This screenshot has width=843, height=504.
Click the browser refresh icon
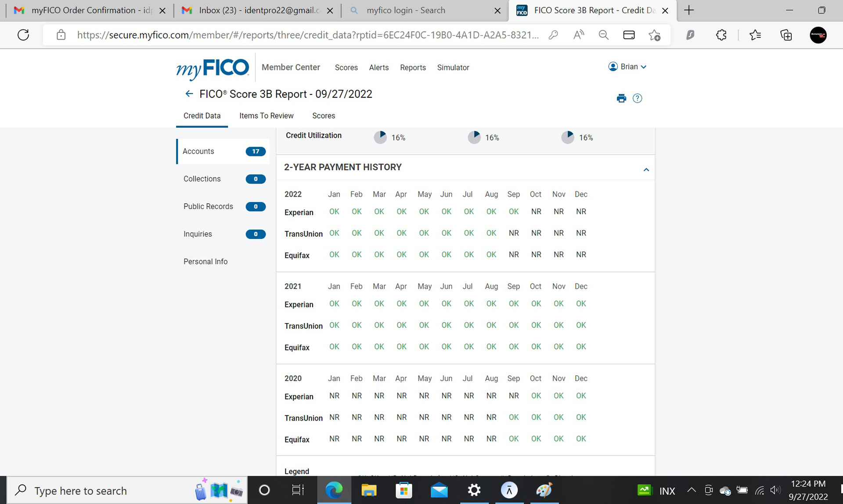click(23, 35)
